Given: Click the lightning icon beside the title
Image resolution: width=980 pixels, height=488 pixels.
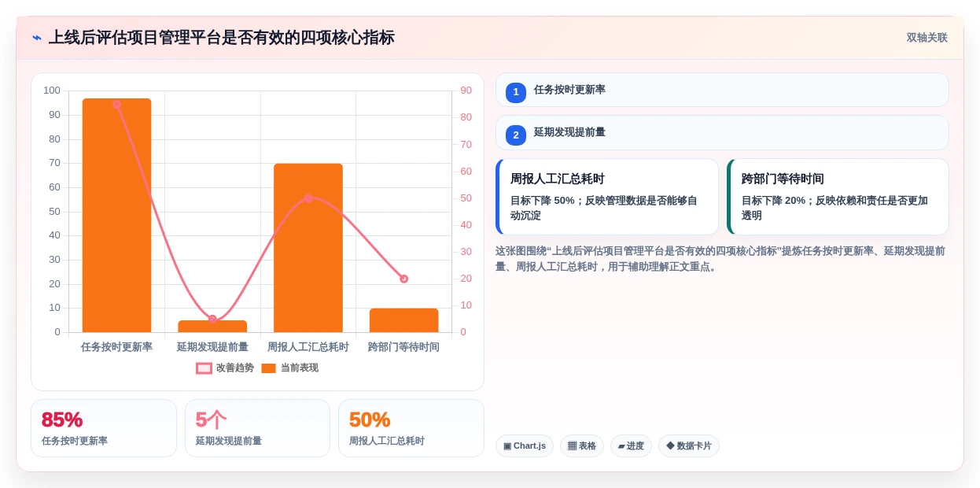Looking at the screenshot, I should (x=37, y=38).
